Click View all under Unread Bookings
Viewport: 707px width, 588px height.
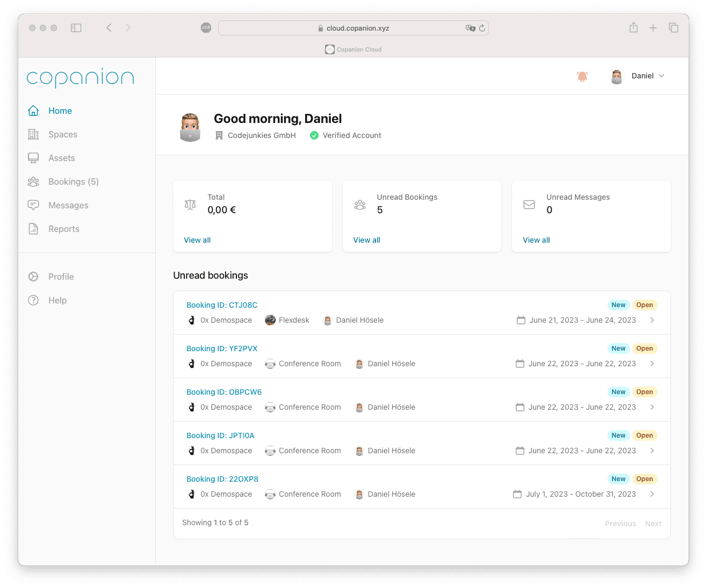(366, 240)
